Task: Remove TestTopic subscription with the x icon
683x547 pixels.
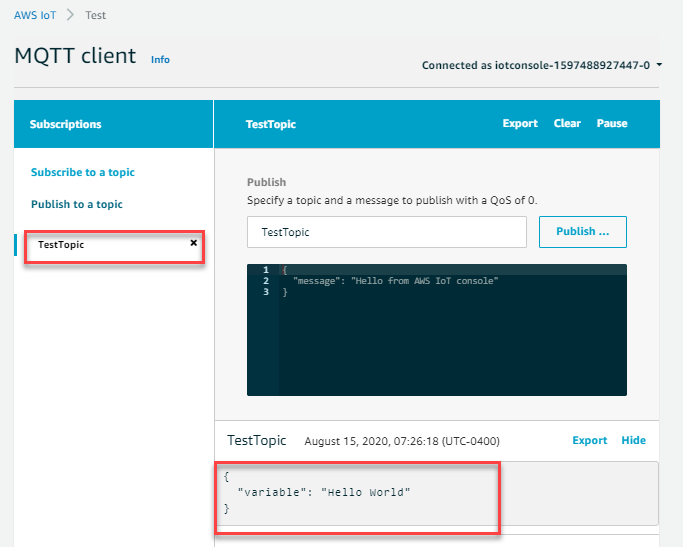Action: (193, 242)
